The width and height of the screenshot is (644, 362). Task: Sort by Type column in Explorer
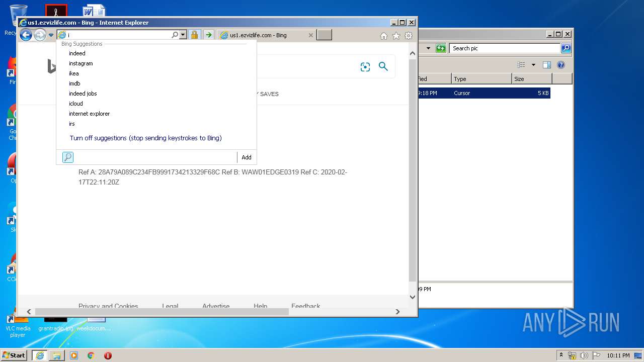click(481, 79)
